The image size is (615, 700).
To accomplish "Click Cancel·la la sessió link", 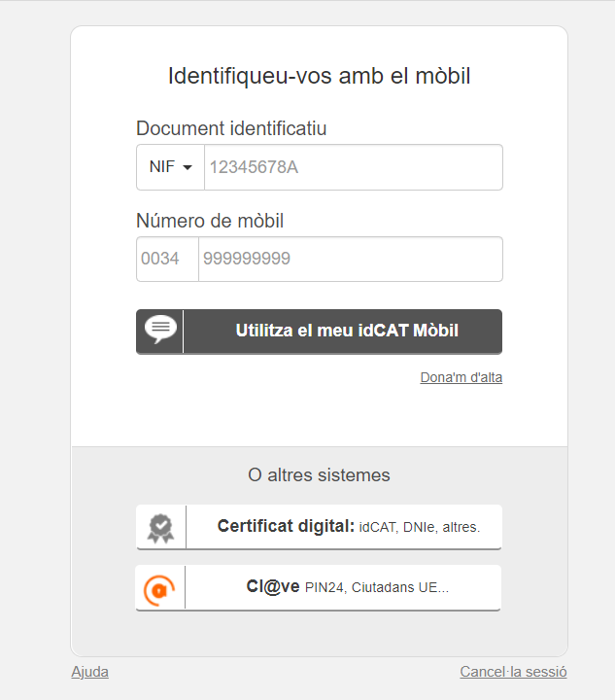I will 513,672.
